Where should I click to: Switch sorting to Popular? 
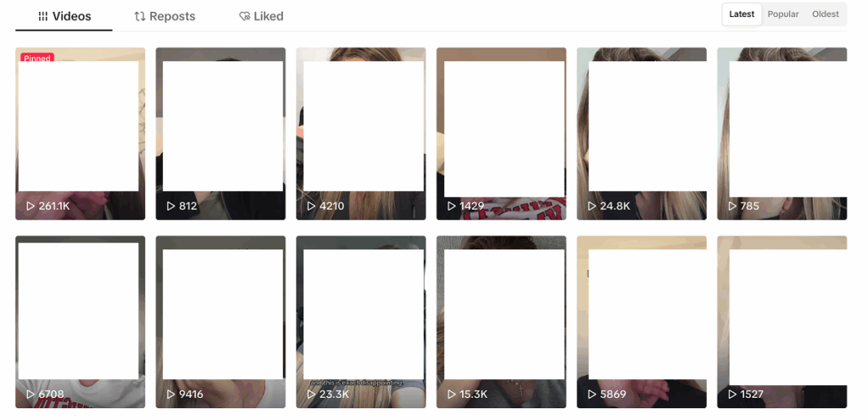coord(782,14)
